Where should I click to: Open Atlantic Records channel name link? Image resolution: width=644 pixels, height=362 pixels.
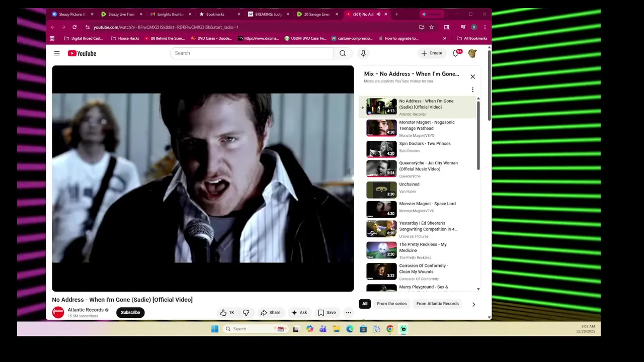click(x=86, y=310)
